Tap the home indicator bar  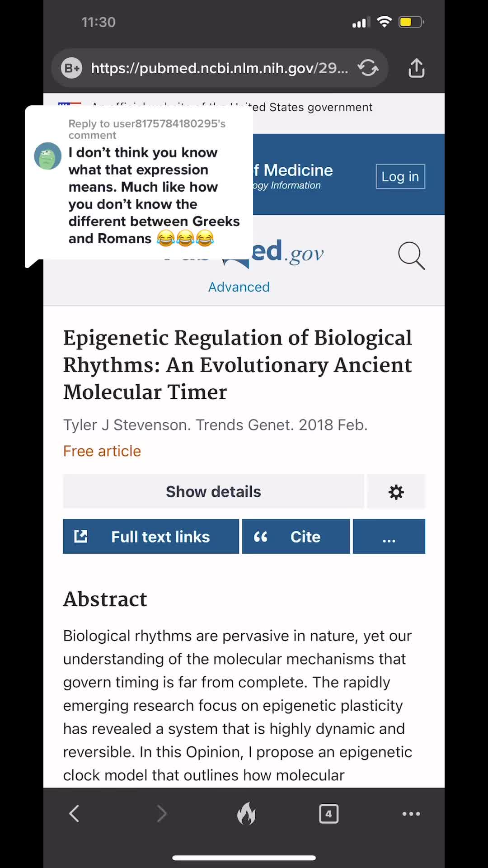[244, 858]
